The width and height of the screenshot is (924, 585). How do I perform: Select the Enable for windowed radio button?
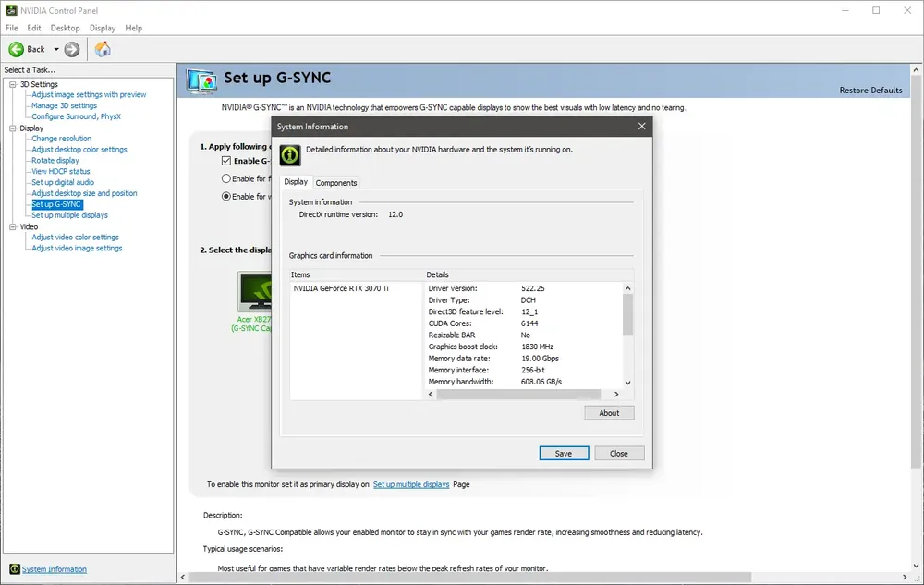point(226,196)
